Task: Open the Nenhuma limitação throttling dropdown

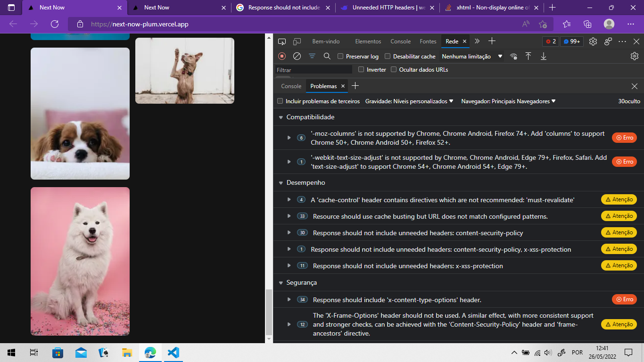Action: click(472, 57)
